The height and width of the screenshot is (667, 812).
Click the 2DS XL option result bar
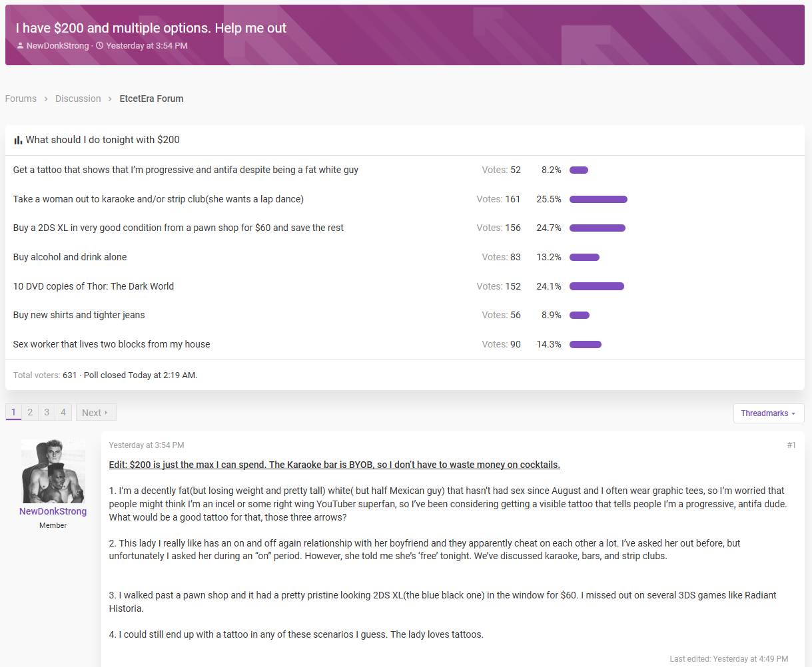pos(598,228)
